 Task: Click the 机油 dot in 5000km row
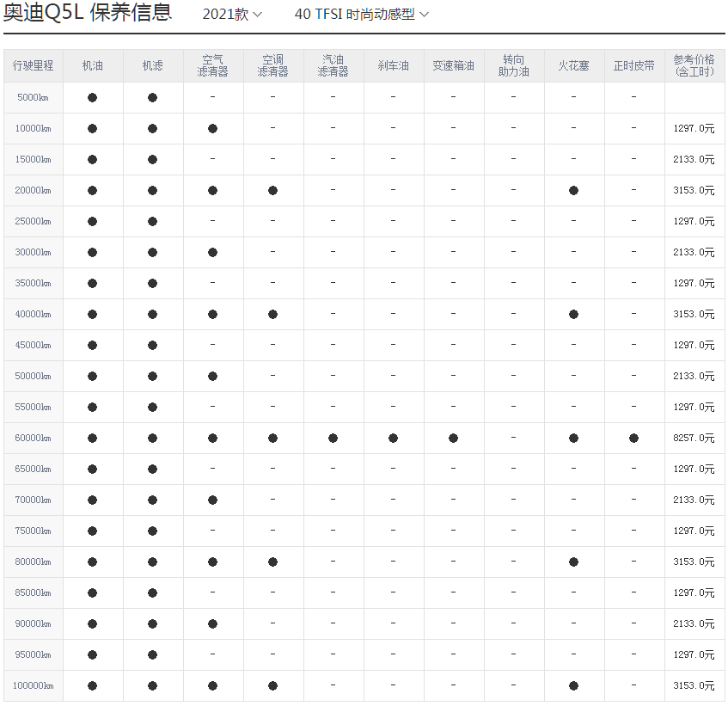92,97
